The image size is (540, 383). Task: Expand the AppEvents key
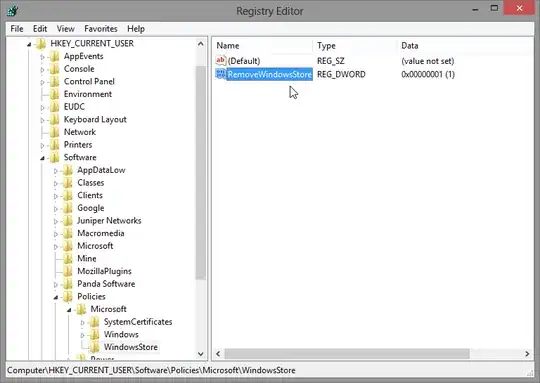point(42,57)
